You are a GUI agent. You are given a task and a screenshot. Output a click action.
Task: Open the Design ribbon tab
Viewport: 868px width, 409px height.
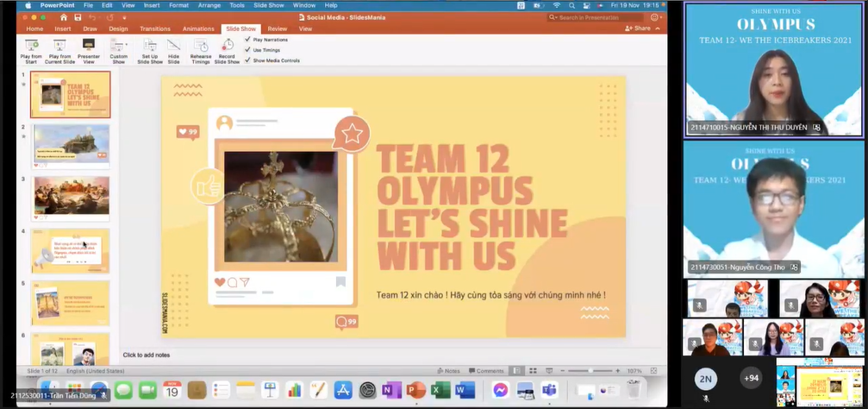coord(118,28)
